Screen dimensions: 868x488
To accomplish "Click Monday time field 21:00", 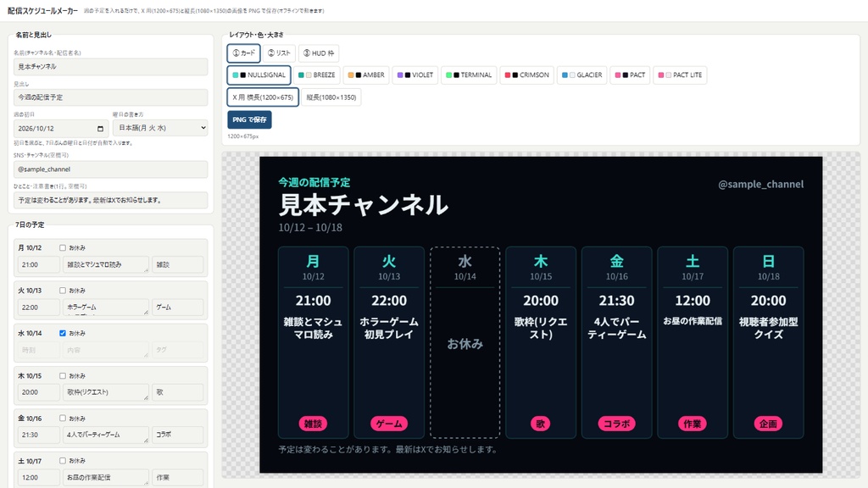I will 39,264.
